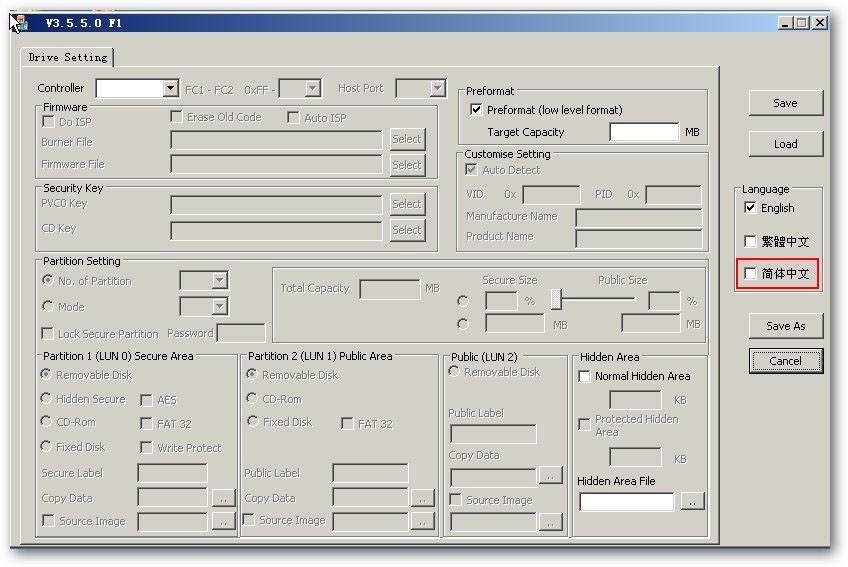
Task: Click the Save button
Action: 785,103
